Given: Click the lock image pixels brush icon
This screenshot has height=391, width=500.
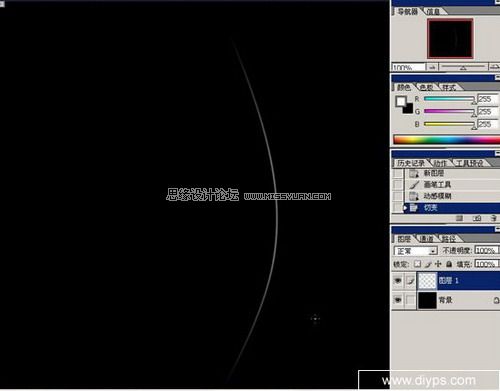Looking at the screenshot, I should 428,264.
